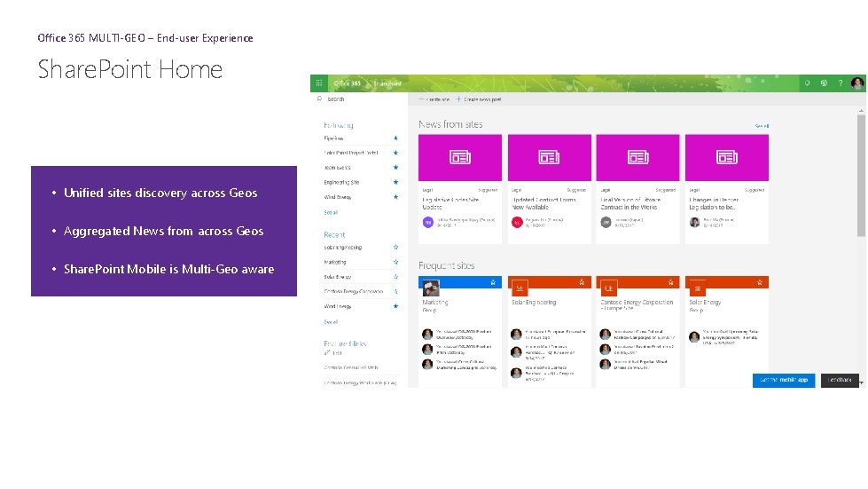Click the SharePoint header link
This screenshot has width=868, height=489.
point(387,83)
